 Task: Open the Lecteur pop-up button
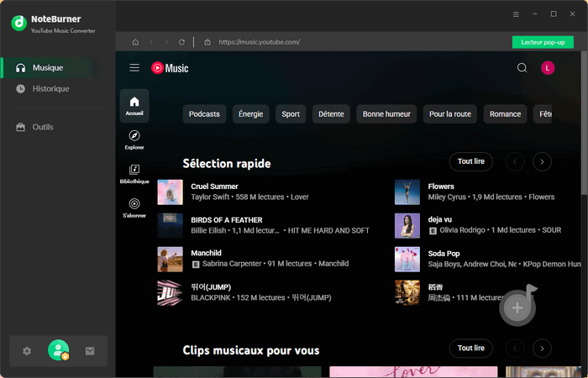coord(543,42)
